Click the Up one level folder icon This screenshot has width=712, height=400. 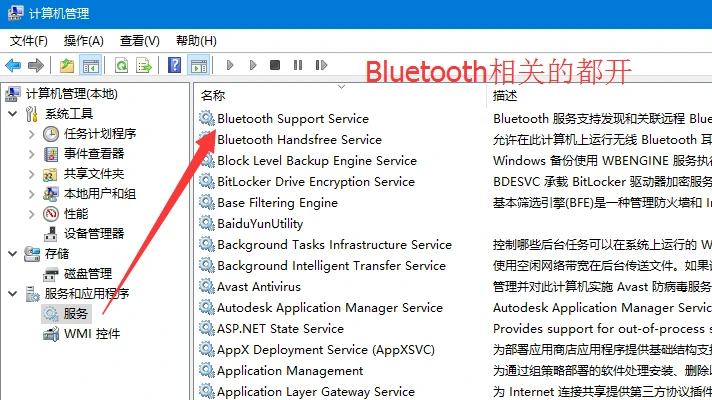(x=67, y=65)
